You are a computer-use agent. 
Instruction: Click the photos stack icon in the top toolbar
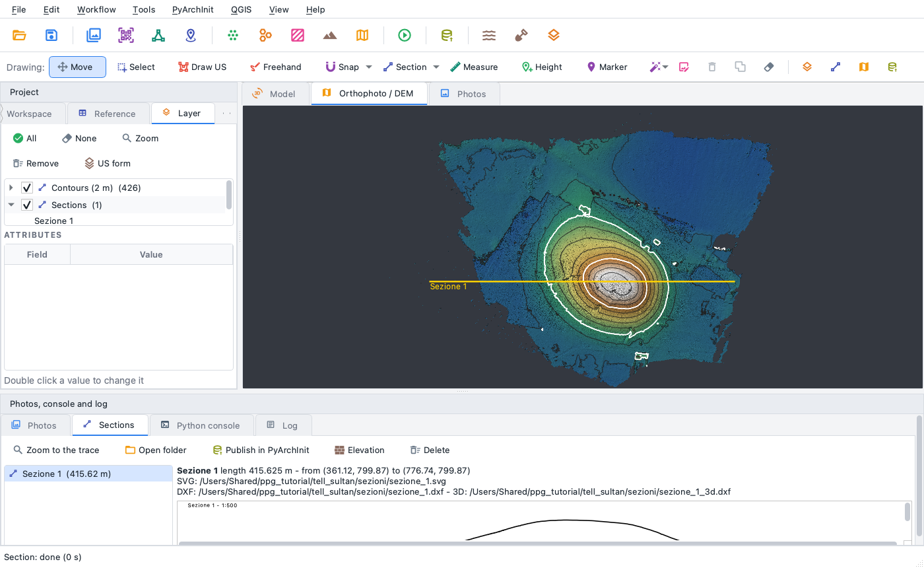point(94,36)
